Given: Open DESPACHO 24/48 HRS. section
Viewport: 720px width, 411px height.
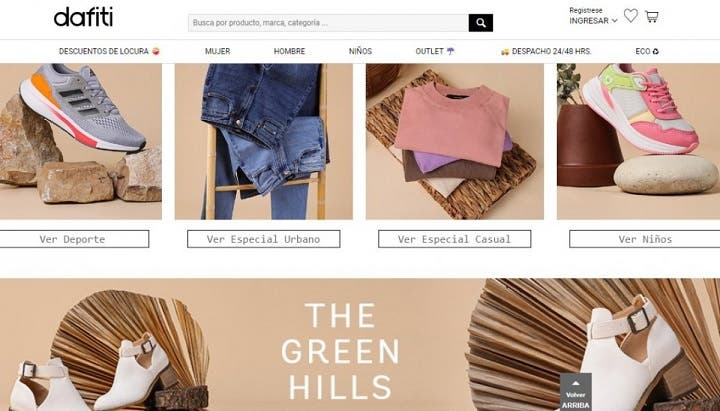Looking at the screenshot, I should tap(546, 51).
